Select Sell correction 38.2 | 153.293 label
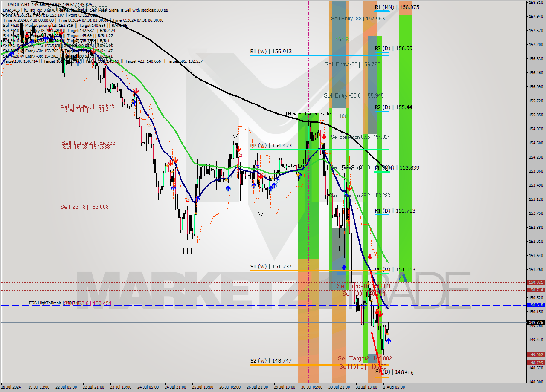546x392 pixels. 360,196
